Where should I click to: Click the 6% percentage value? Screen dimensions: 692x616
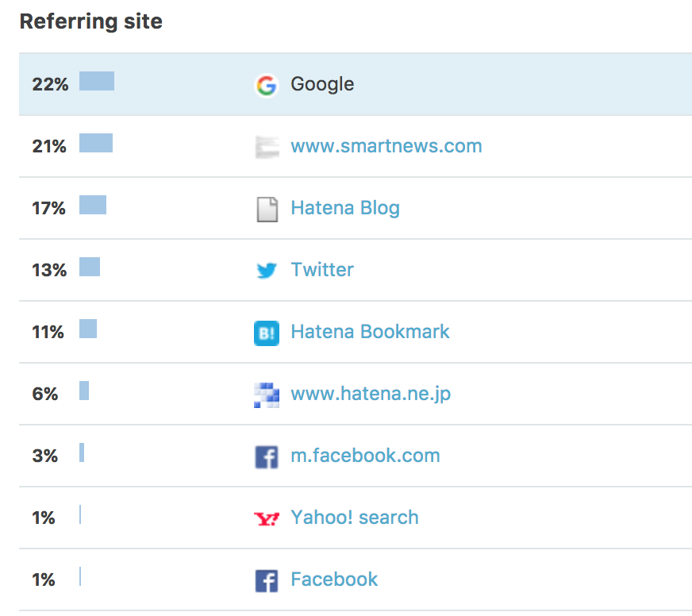point(44,394)
